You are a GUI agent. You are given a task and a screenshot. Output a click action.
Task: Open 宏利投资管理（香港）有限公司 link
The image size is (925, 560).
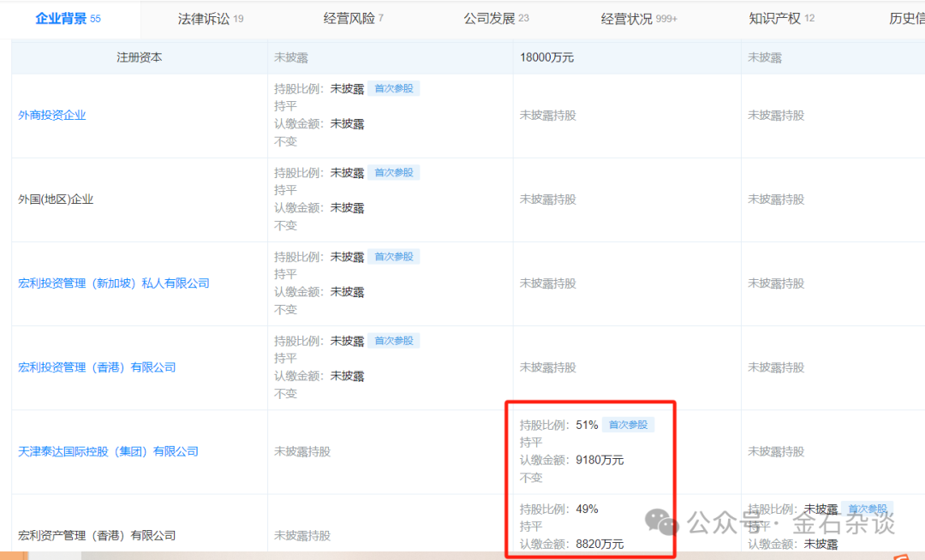tap(97, 368)
